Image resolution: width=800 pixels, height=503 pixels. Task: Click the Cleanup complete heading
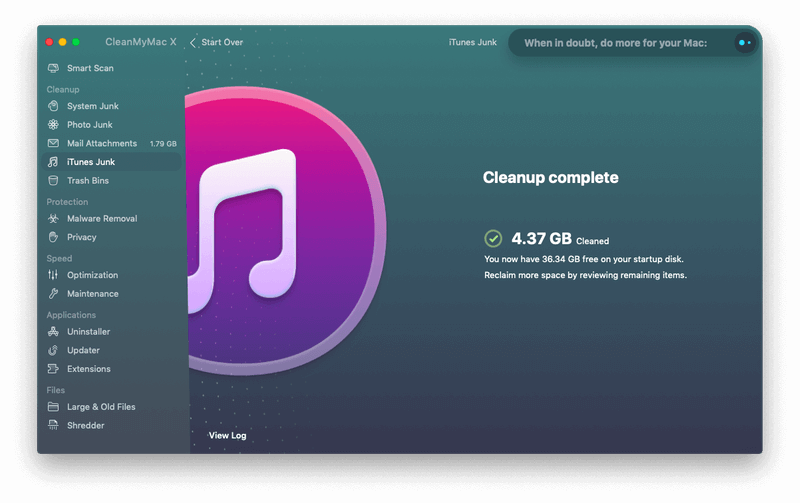click(x=551, y=178)
